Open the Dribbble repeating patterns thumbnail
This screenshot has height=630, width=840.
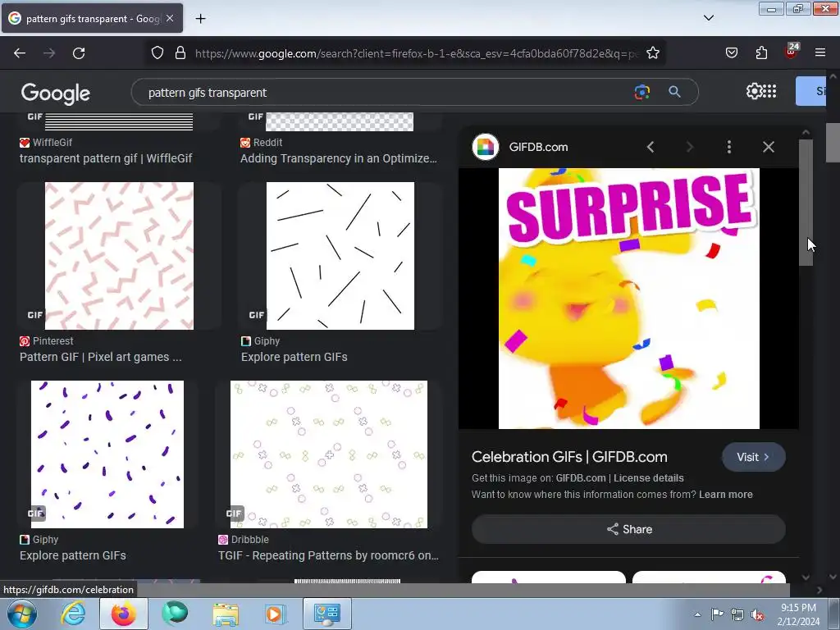(329, 454)
